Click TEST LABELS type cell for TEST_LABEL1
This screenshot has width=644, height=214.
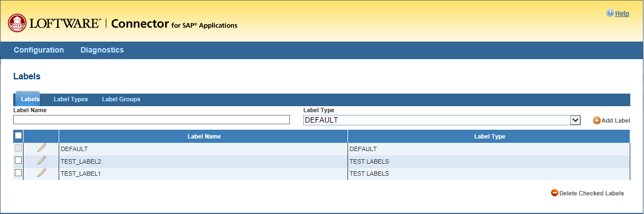point(489,174)
